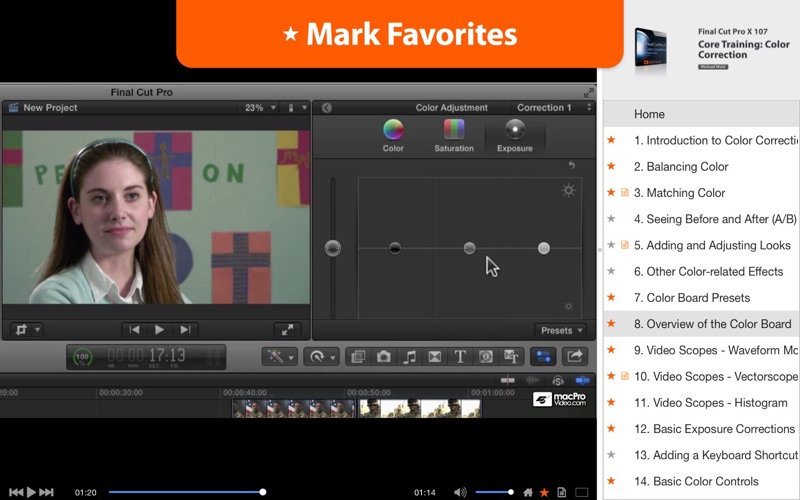Click the 100 percent background tasks indicator
This screenshot has height=500, width=800.
click(x=82, y=357)
